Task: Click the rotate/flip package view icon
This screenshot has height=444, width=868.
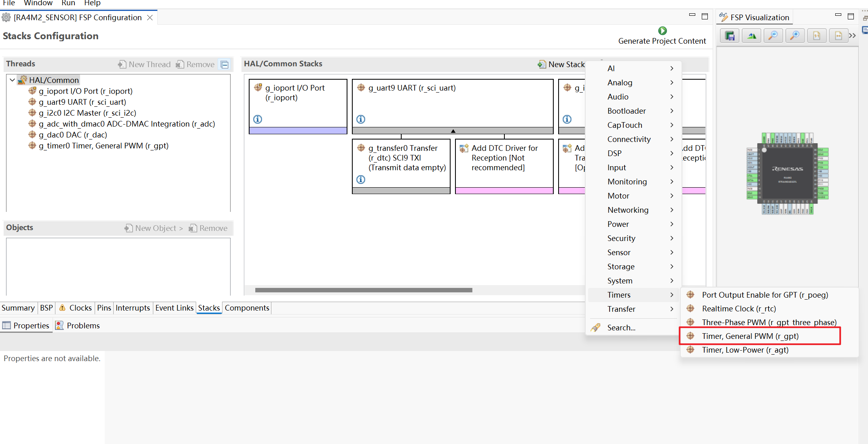Action: (x=752, y=36)
